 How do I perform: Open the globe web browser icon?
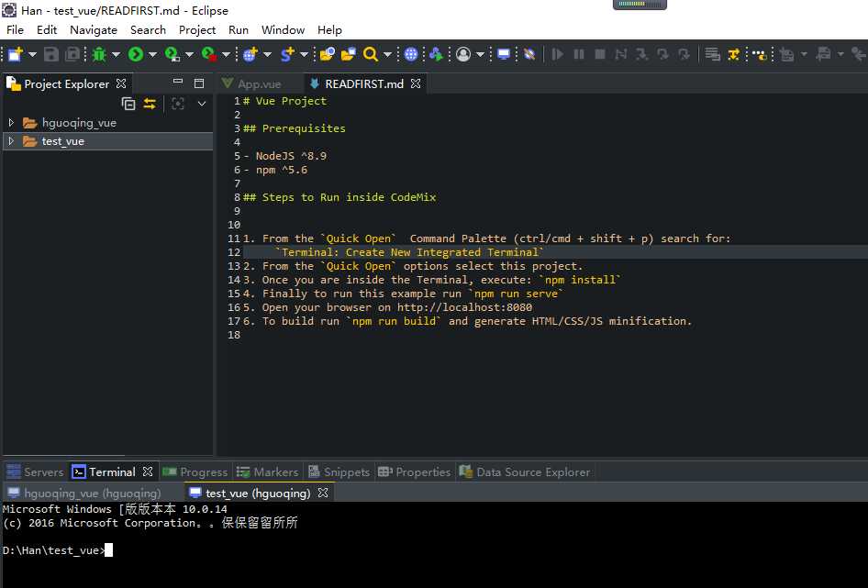point(411,54)
